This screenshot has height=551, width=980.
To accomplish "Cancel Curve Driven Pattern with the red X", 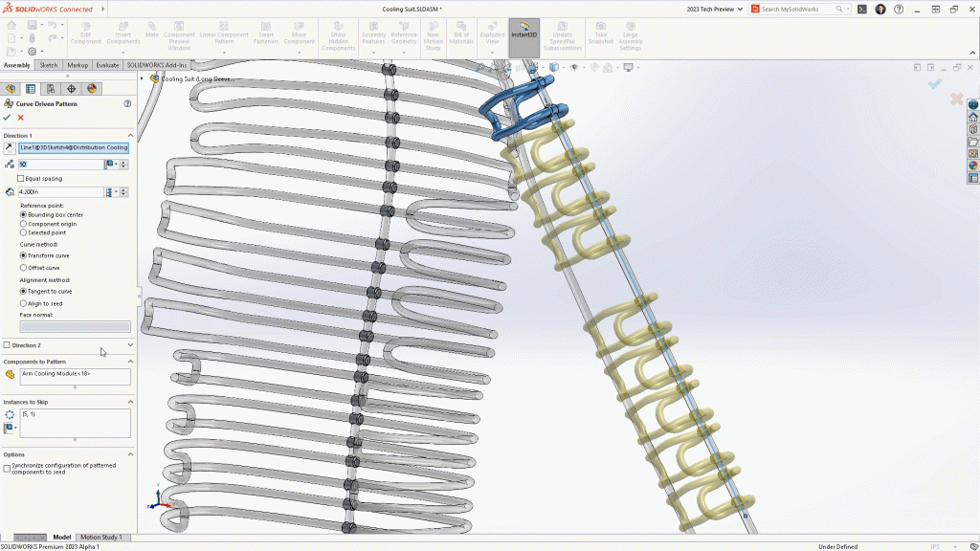I will (20, 118).
